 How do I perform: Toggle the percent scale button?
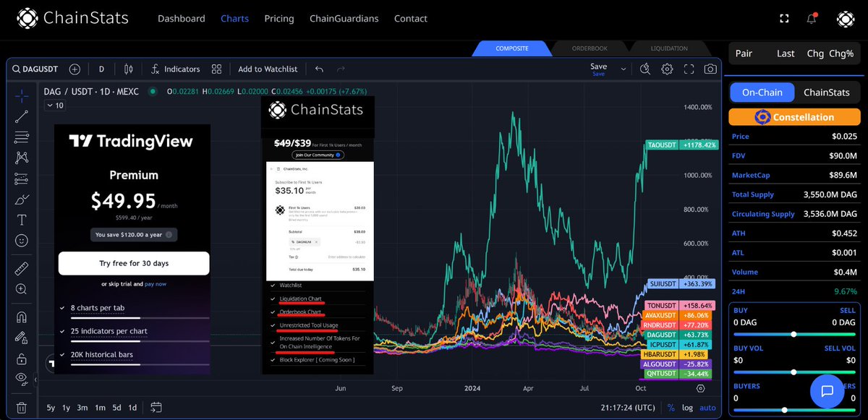(x=671, y=408)
